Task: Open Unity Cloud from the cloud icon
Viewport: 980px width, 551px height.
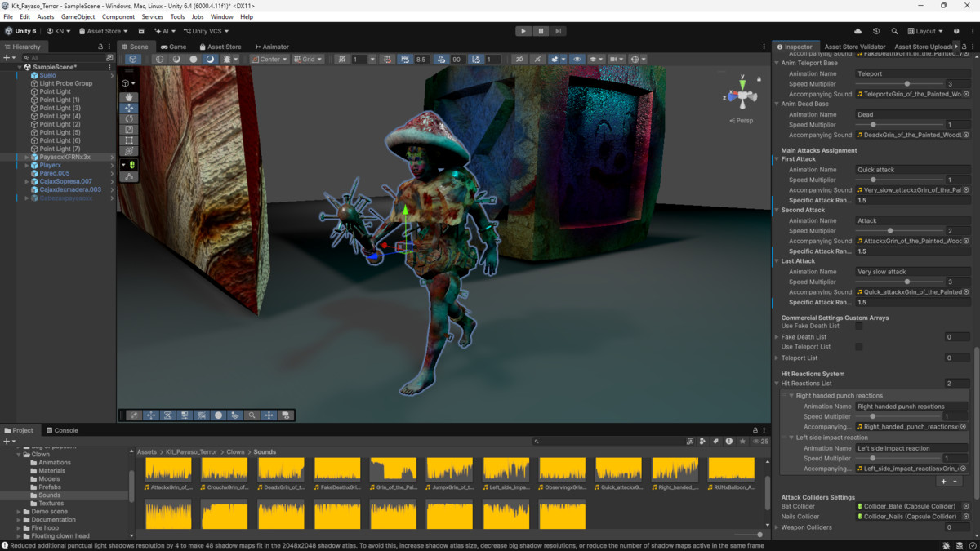Action: tap(857, 31)
